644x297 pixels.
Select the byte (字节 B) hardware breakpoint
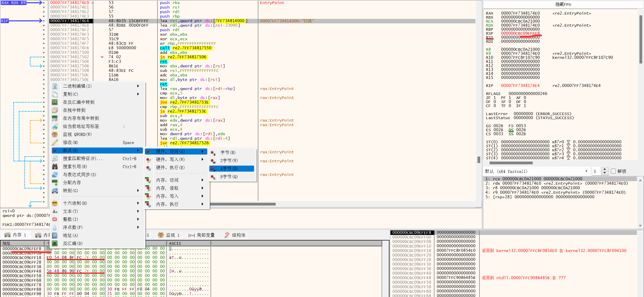coord(232,153)
